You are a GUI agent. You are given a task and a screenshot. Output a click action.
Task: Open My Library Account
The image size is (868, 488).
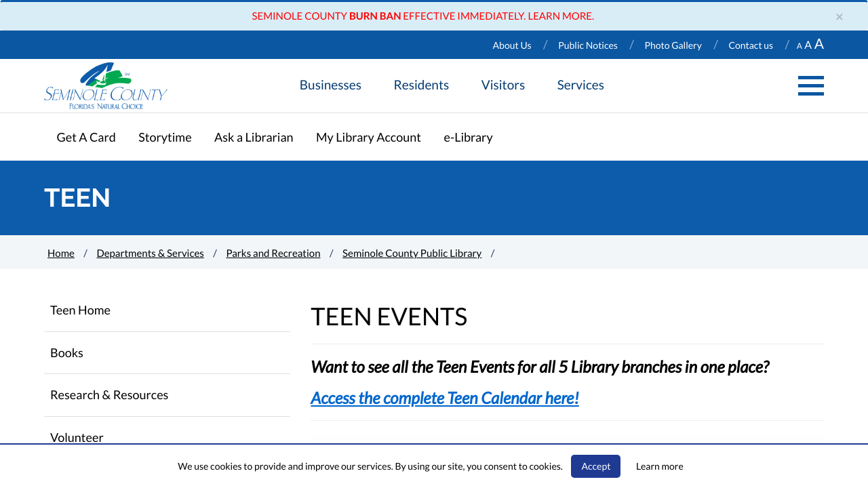click(x=368, y=137)
